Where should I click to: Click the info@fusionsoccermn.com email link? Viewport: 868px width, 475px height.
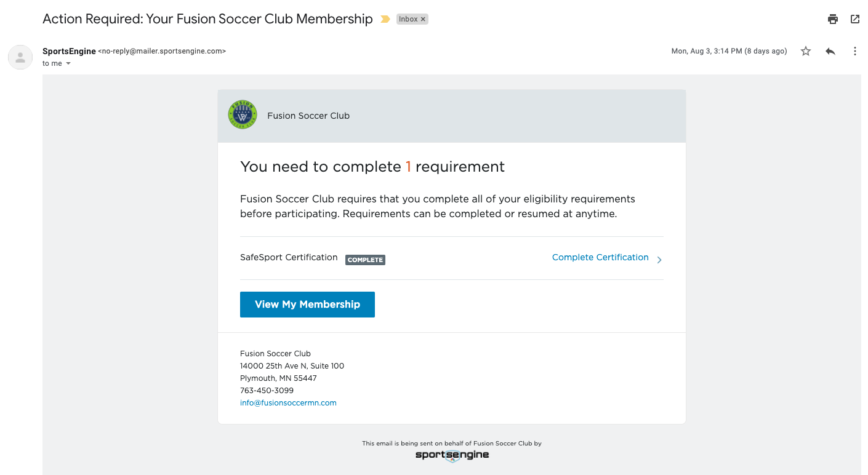pos(288,403)
